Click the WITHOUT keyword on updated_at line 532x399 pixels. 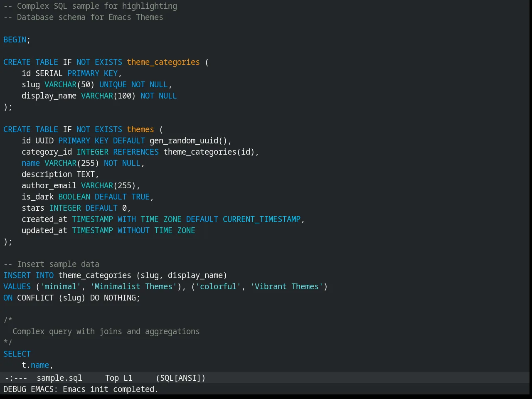(x=133, y=231)
